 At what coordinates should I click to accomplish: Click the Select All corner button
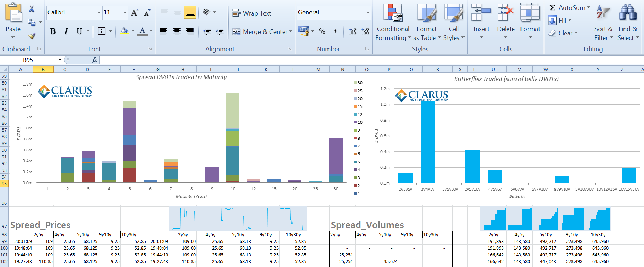[x=4, y=69]
